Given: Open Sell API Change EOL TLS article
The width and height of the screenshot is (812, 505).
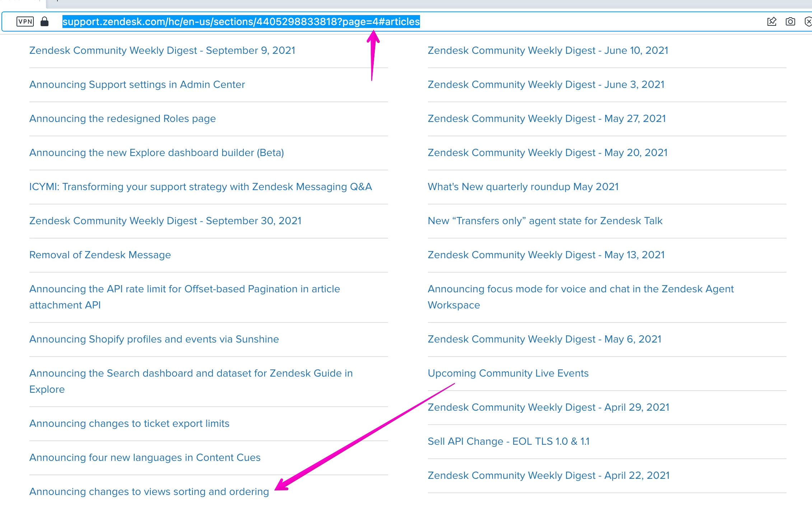Looking at the screenshot, I should (508, 441).
